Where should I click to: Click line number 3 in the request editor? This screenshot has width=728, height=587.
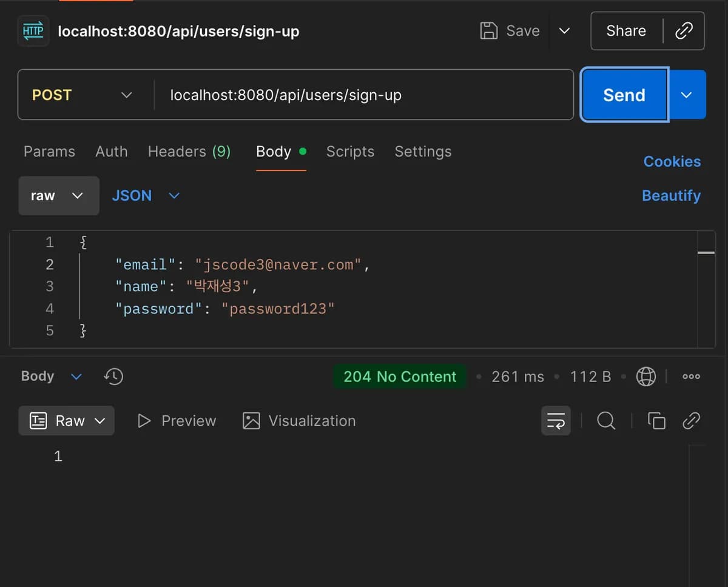50,286
